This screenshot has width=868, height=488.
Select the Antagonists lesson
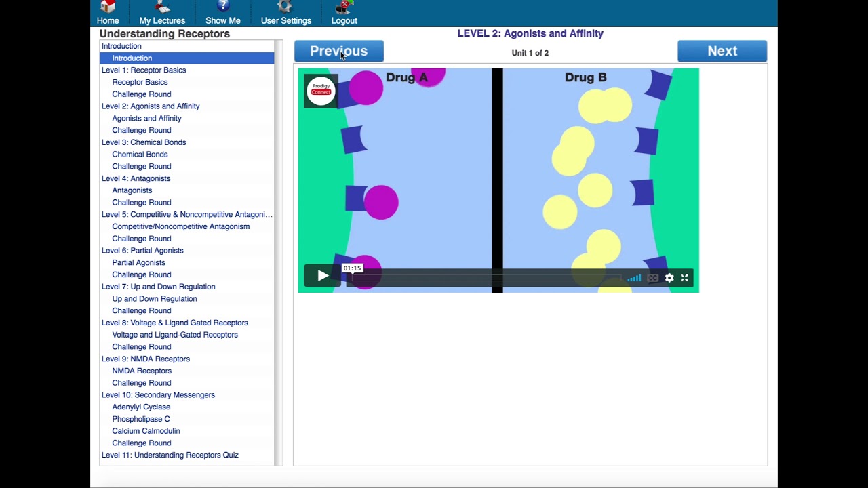click(132, 190)
